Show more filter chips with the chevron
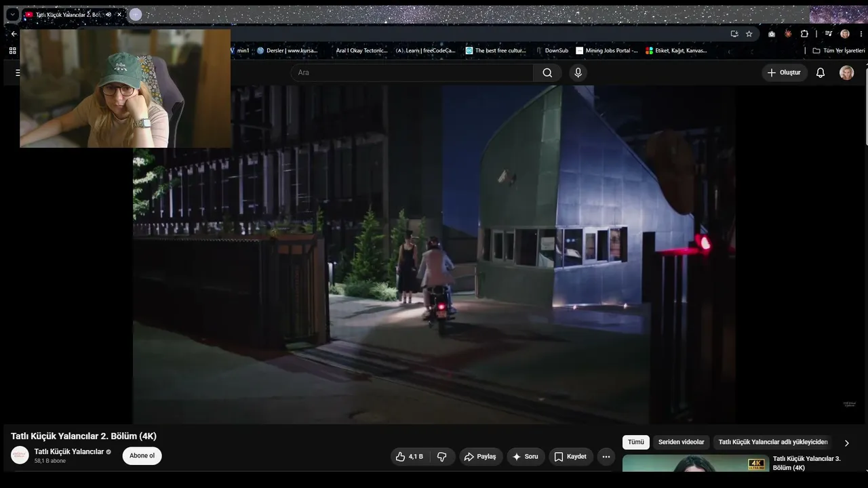The image size is (868, 488). pyautogui.click(x=846, y=443)
